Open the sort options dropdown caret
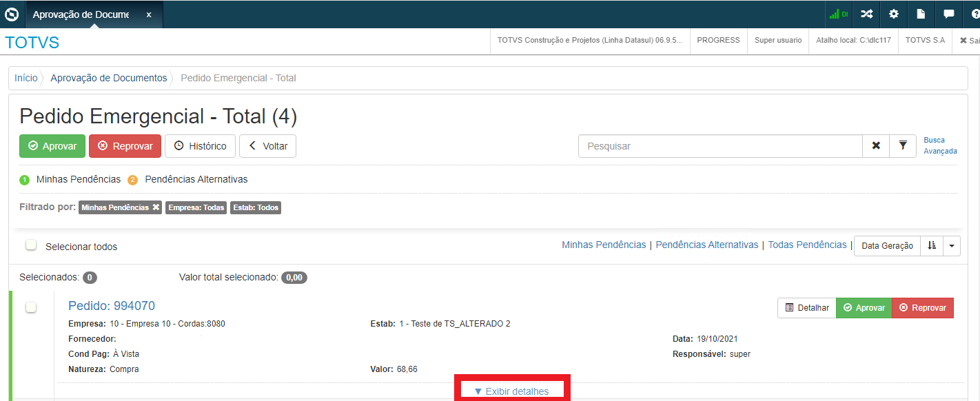 [952, 246]
